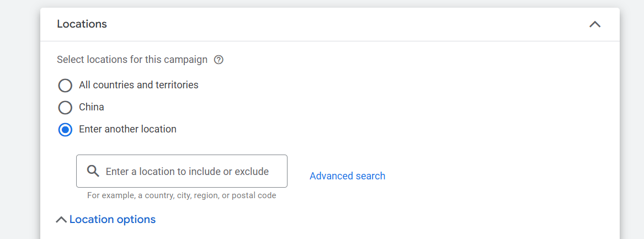Click the 'Enter another location' label

[x=127, y=129]
